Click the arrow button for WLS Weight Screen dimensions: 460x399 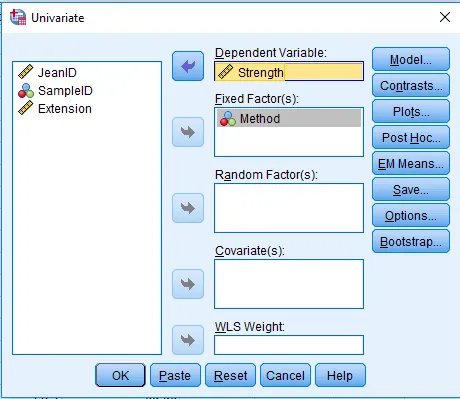pos(188,340)
